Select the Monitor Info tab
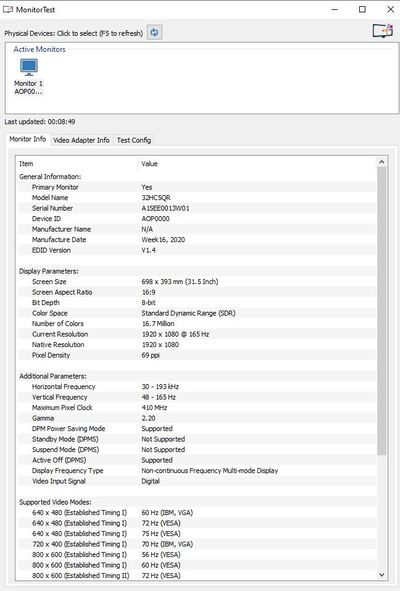400x591 pixels. (28, 139)
